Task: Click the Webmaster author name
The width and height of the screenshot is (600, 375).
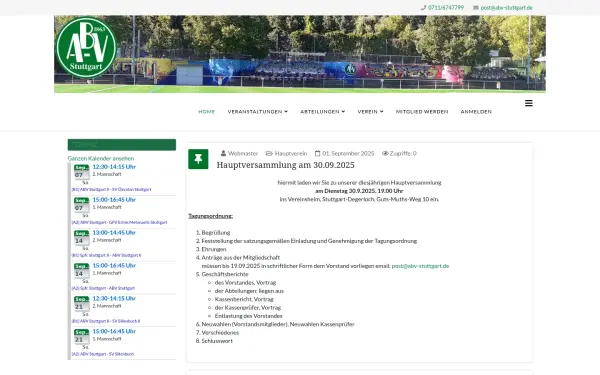Action: pyautogui.click(x=243, y=153)
